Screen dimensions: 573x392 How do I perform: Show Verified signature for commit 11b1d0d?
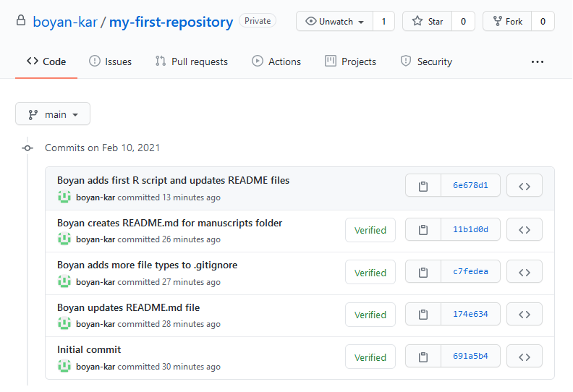(370, 230)
